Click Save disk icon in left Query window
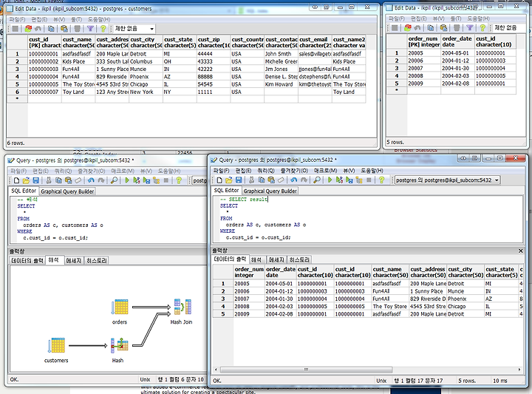This screenshot has height=394, width=532. click(x=36, y=180)
